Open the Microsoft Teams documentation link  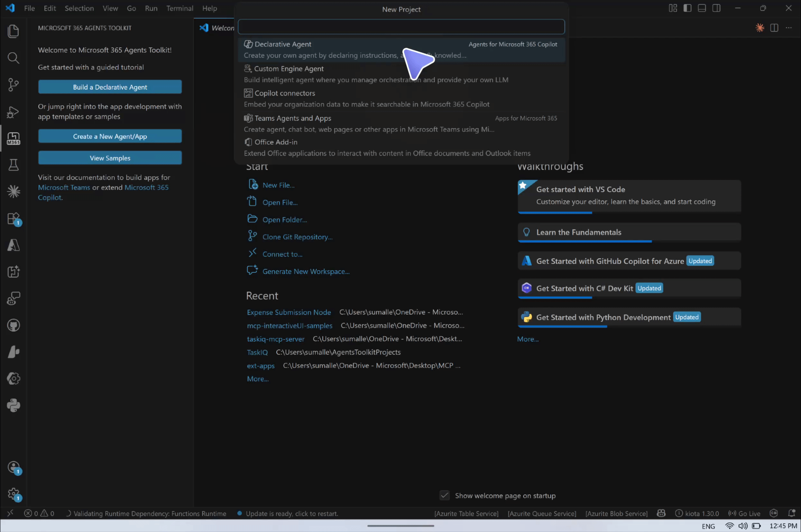tap(64, 187)
